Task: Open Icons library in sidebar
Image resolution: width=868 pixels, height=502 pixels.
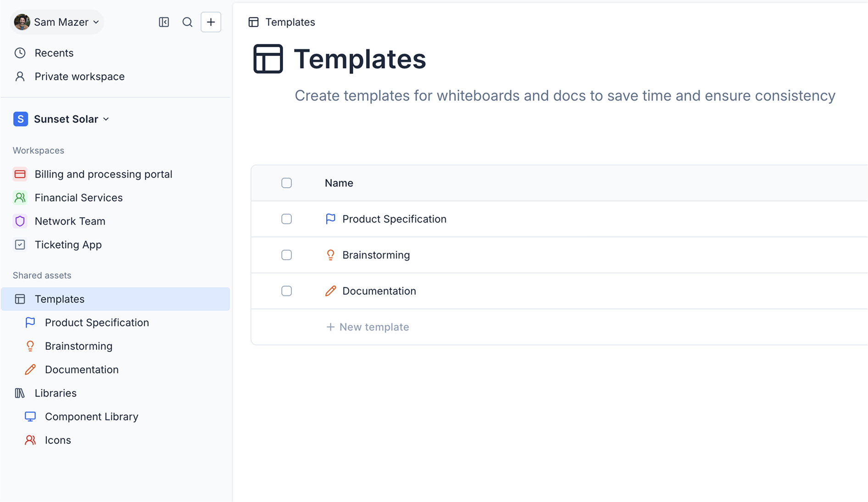Action: [x=58, y=440]
